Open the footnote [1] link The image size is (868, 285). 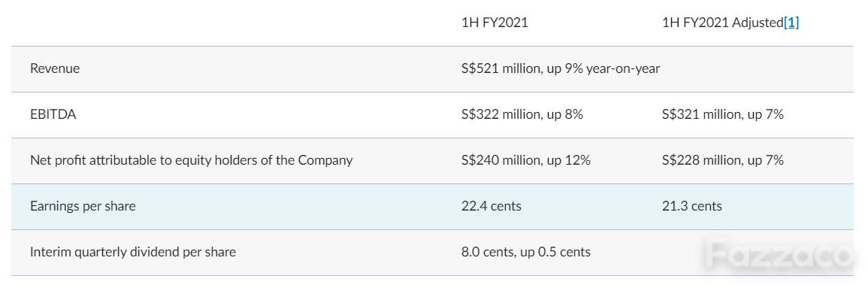[x=791, y=23]
